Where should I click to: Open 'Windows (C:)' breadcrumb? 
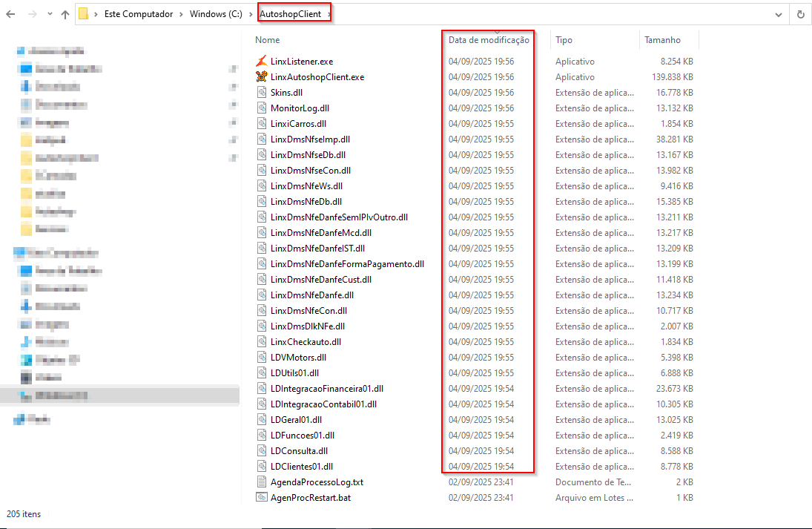pyautogui.click(x=216, y=14)
